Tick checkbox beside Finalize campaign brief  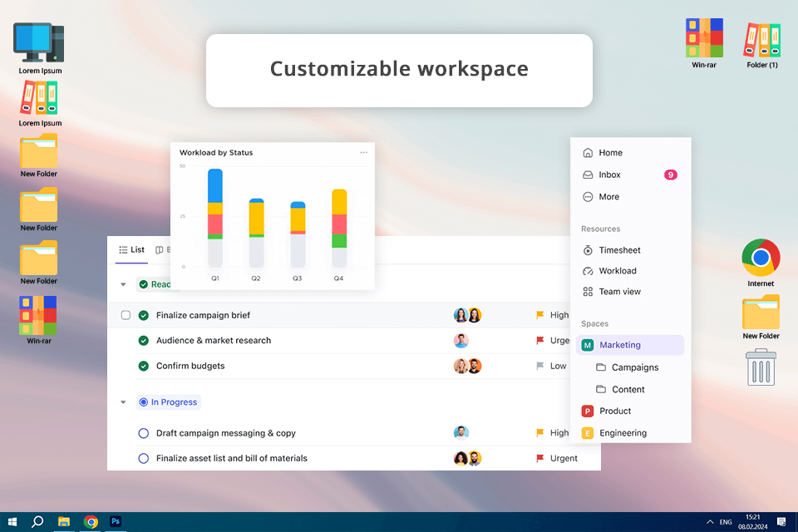(126, 315)
